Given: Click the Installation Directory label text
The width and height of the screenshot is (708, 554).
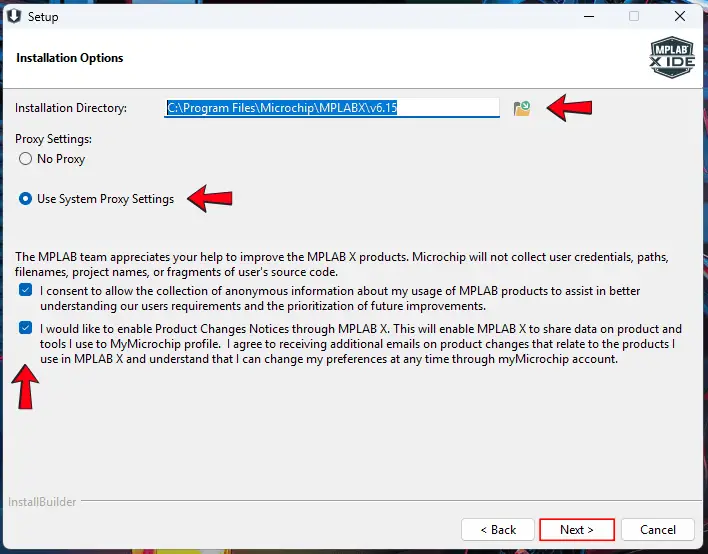Looking at the screenshot, I should (x=71, y=108).
